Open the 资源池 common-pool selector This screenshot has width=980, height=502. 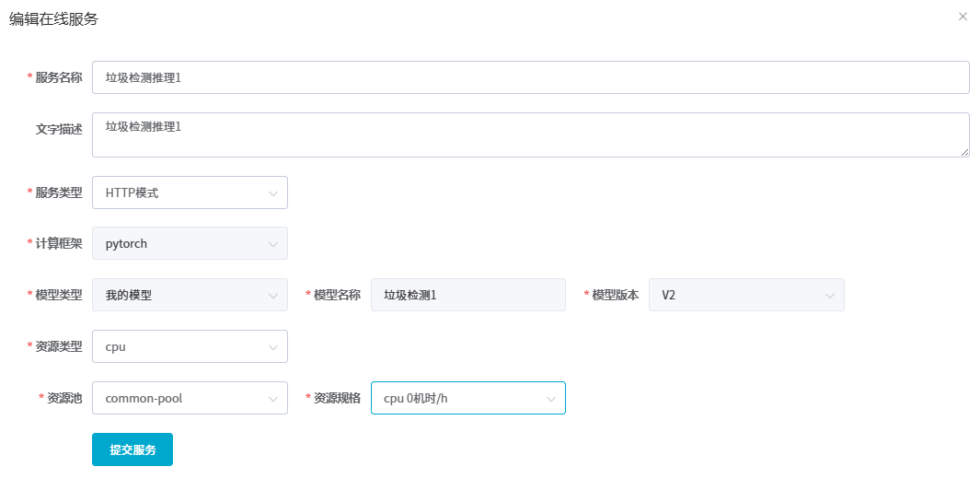point(190,399)
